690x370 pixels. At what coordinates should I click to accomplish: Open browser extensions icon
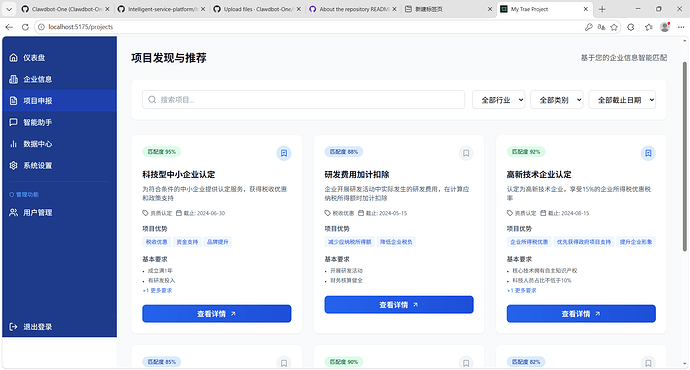631,27
